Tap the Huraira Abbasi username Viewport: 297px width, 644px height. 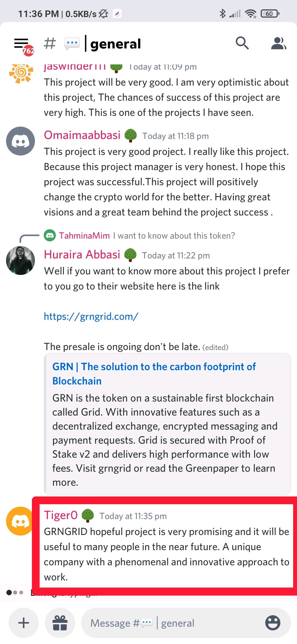82,255
